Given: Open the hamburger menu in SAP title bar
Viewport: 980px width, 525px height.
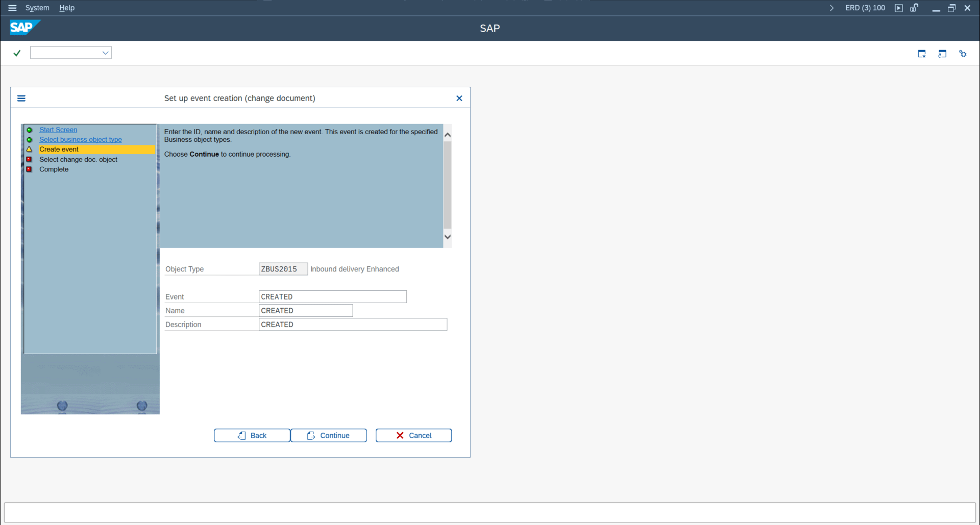Looking at the screenshot, I should [12, 8].
